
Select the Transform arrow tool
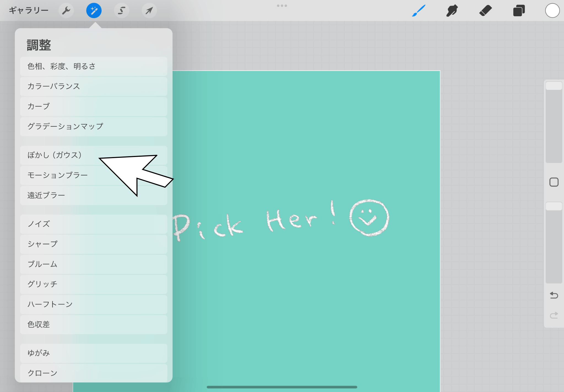149,11
